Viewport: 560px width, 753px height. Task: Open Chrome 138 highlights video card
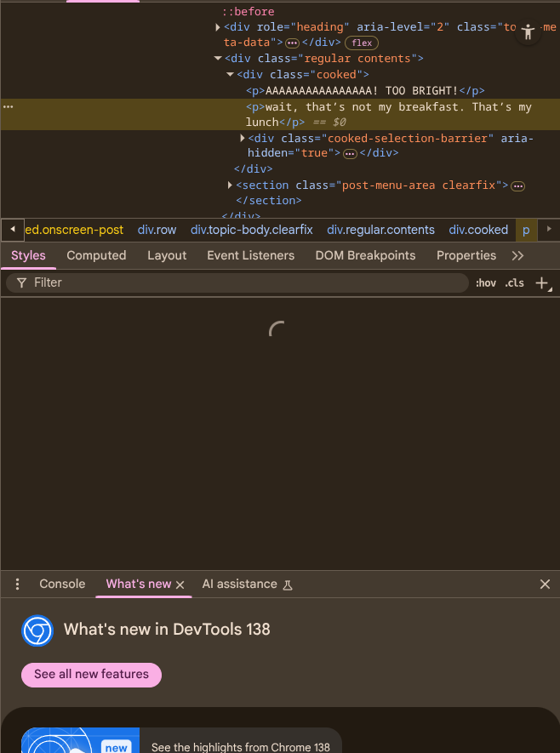181,740
